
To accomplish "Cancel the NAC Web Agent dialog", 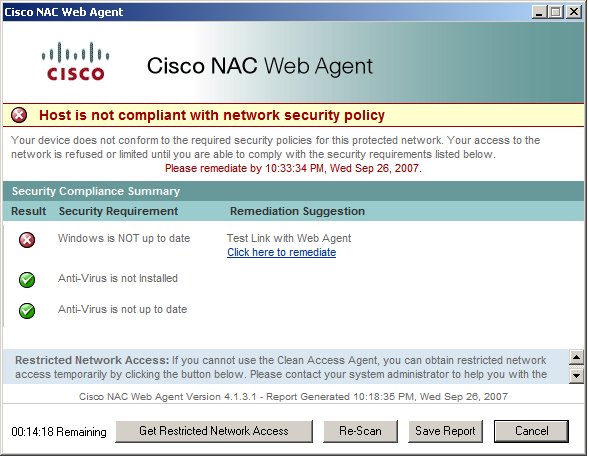I will (531, 431).
